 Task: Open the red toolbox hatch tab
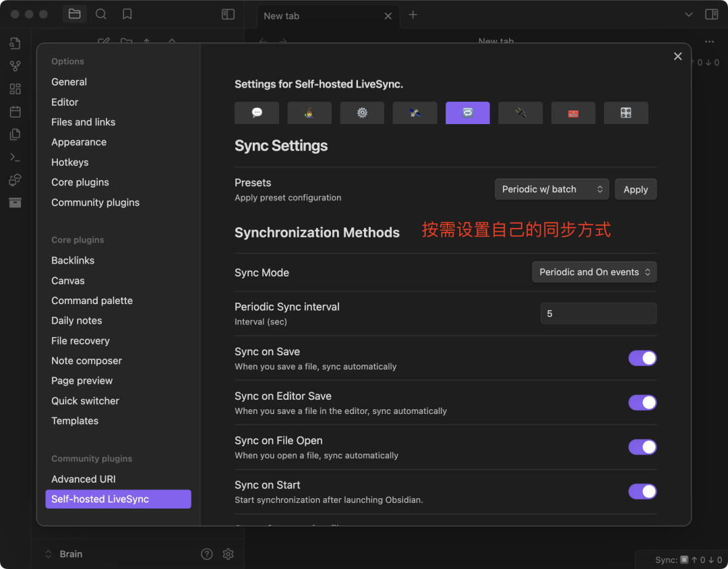click(x=573, y=113)
